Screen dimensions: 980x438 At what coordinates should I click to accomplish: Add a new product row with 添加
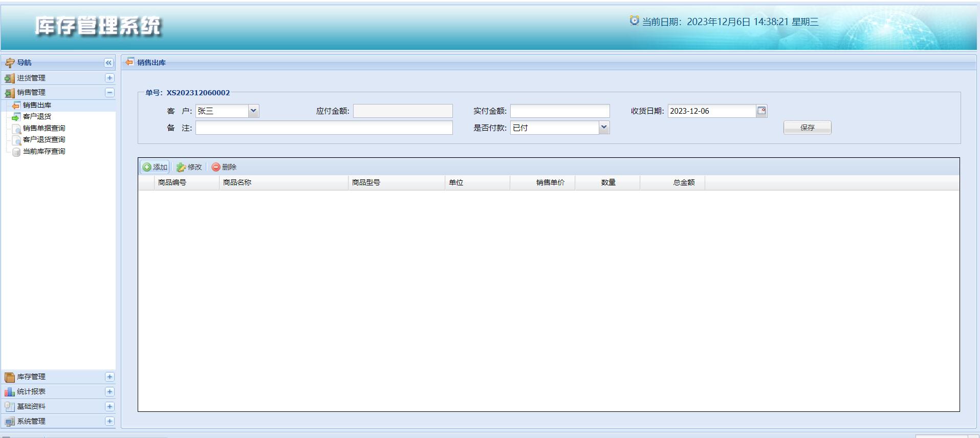click(x=155, y=167)
